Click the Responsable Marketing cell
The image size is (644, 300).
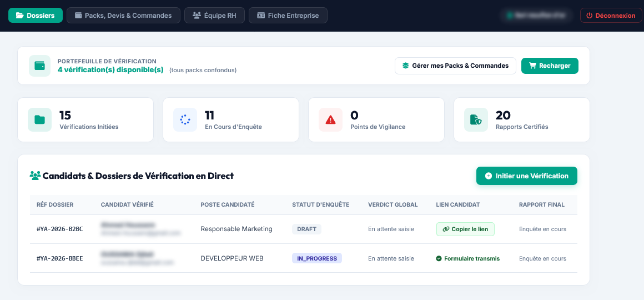[236, 229]
